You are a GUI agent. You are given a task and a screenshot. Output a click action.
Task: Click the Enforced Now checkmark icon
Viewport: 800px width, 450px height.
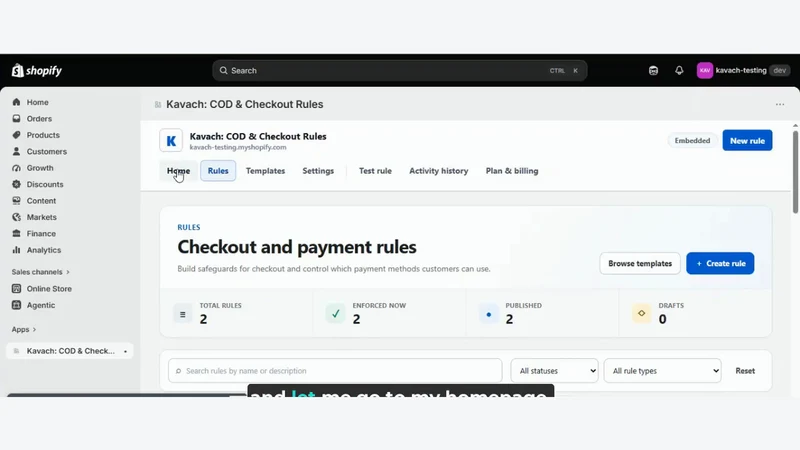335,314
